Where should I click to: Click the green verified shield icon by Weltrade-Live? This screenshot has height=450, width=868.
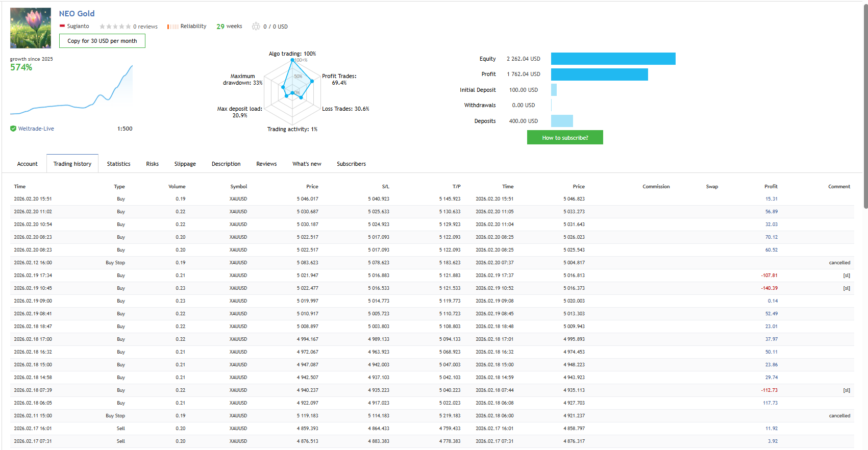pos(13,129)
